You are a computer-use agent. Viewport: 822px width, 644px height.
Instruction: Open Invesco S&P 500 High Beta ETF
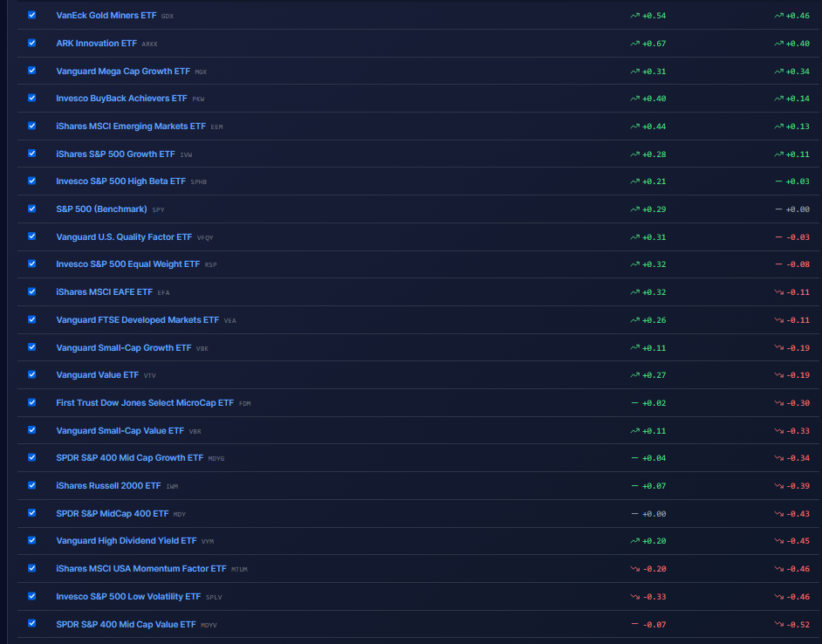click(120, 181)
